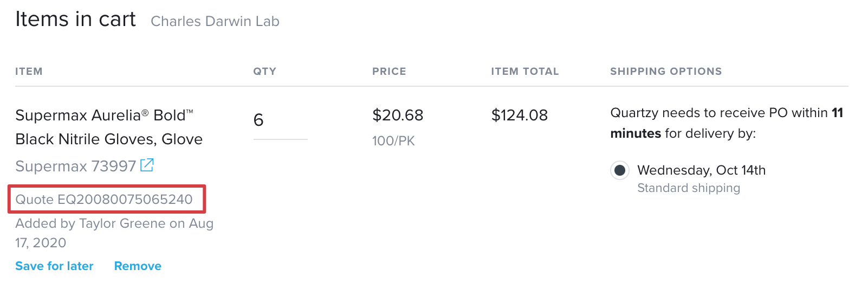Click the Supermax Aurelia Bold gloves item name

[109, 127]
